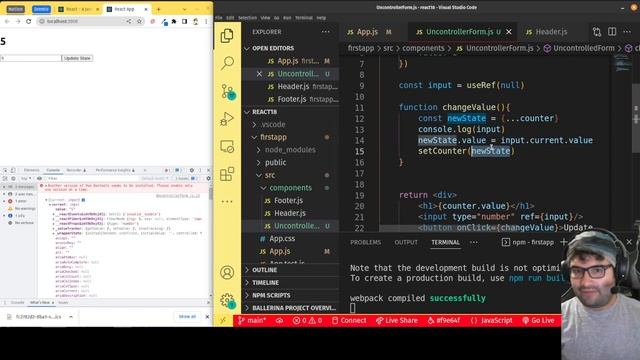Screen dimensions: 640x360
Task: Open App.css in file tree
Action: pyautogui.click(x=282, y=238)
